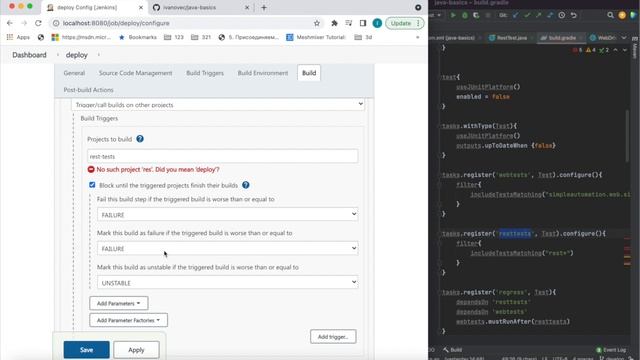Open Apps shortcut in bookmarks bar
Image resolution: width=640 pixels, height=360 pixels.
click(18, 37)
